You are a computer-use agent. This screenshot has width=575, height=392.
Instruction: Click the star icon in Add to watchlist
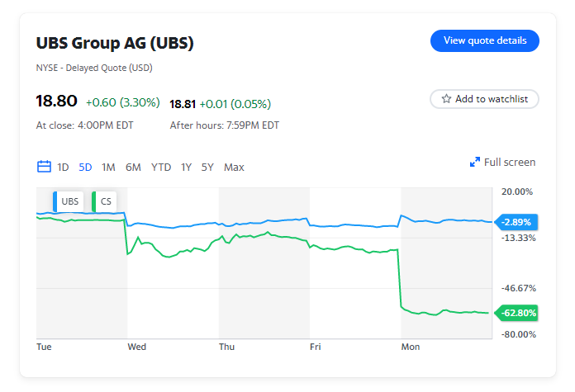pos(446,98)
